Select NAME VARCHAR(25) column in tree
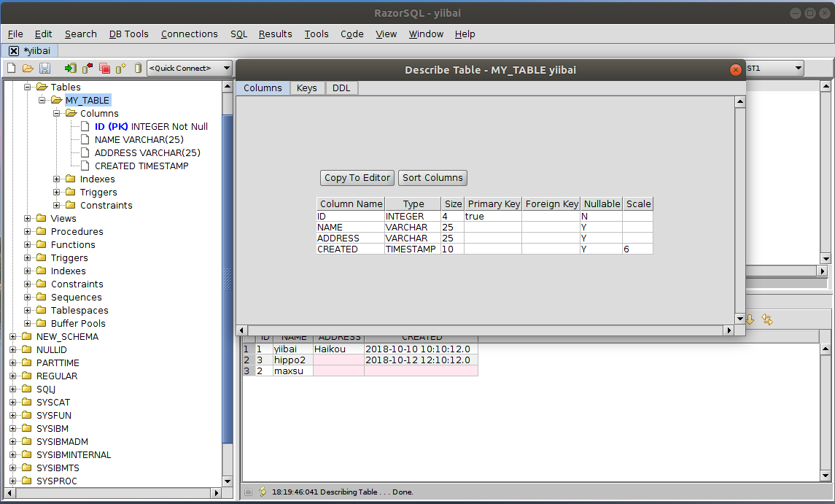The image size is (835, 504). 139,139
